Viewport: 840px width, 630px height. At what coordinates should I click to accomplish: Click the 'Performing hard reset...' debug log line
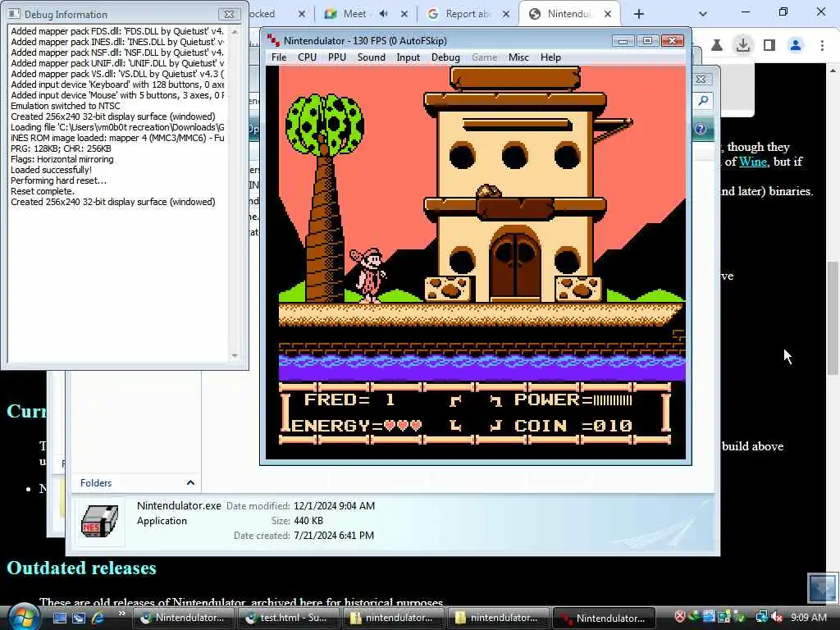pyautogui.click(x=58, y=180)
